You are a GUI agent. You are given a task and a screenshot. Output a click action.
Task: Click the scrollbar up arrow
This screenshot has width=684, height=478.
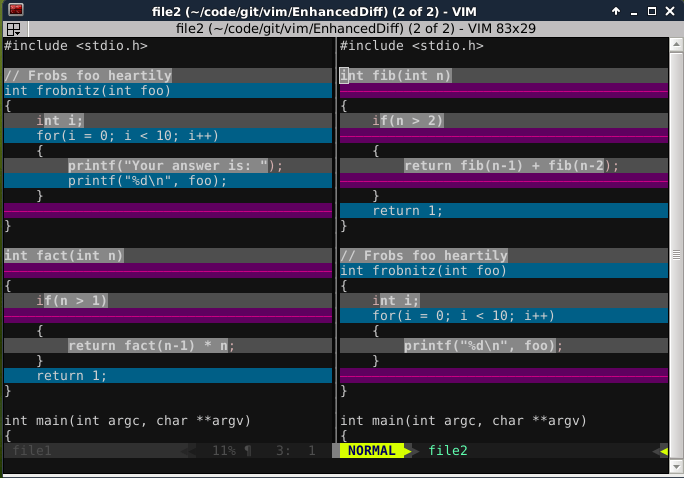(x=676, y=44)
